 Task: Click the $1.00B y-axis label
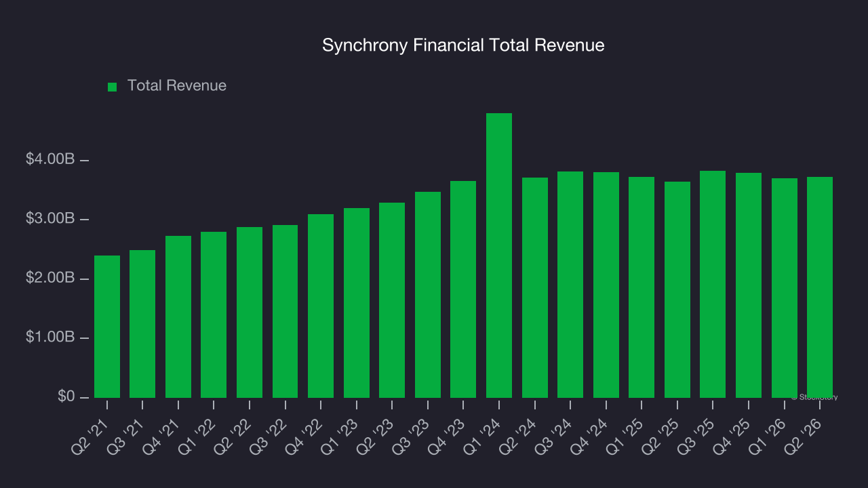[50, 338]
